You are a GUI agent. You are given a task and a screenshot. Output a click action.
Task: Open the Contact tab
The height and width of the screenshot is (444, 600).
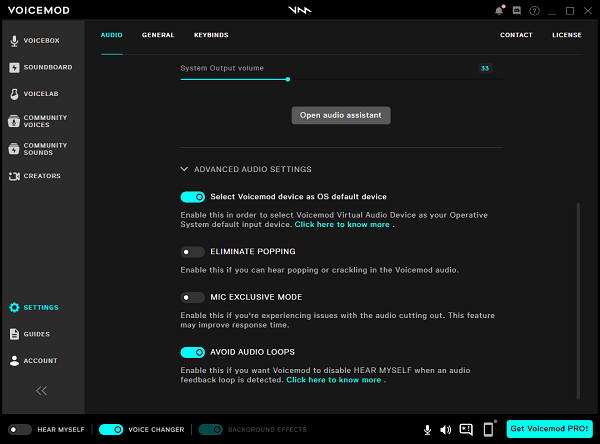(x=516, y=35)
